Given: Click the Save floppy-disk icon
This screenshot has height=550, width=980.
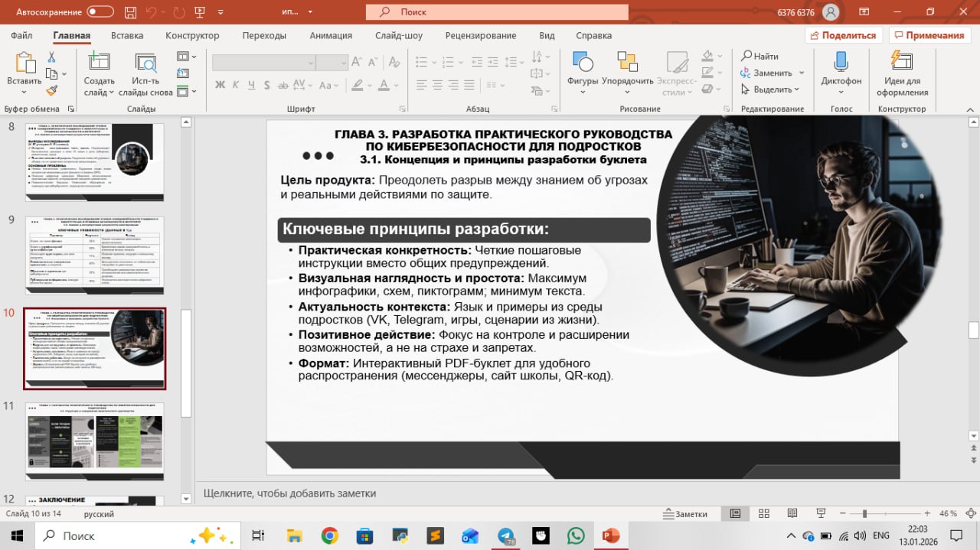Looking at the screenshot, I should 131,12.
